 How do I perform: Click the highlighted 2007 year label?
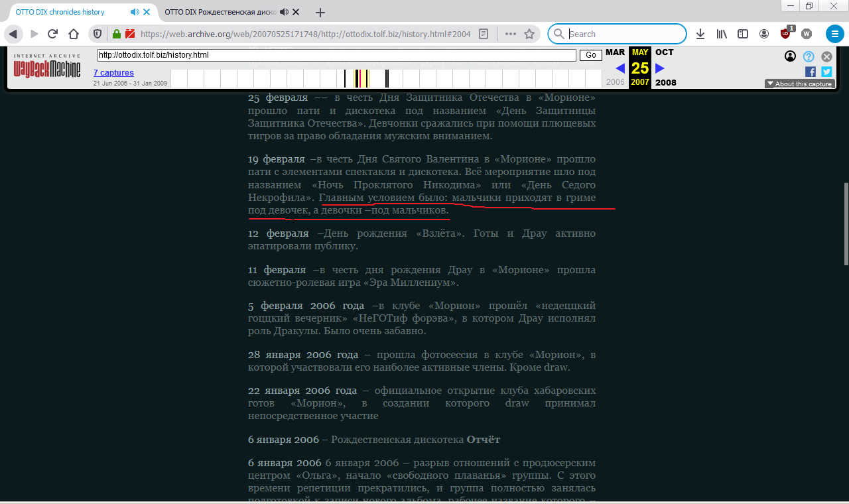[x=640, y=82]
